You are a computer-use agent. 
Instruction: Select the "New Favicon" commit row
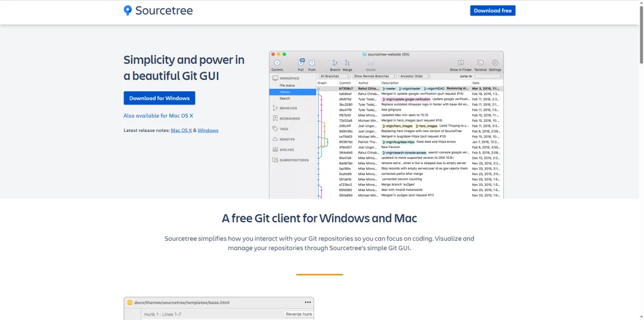pos(410,147)
